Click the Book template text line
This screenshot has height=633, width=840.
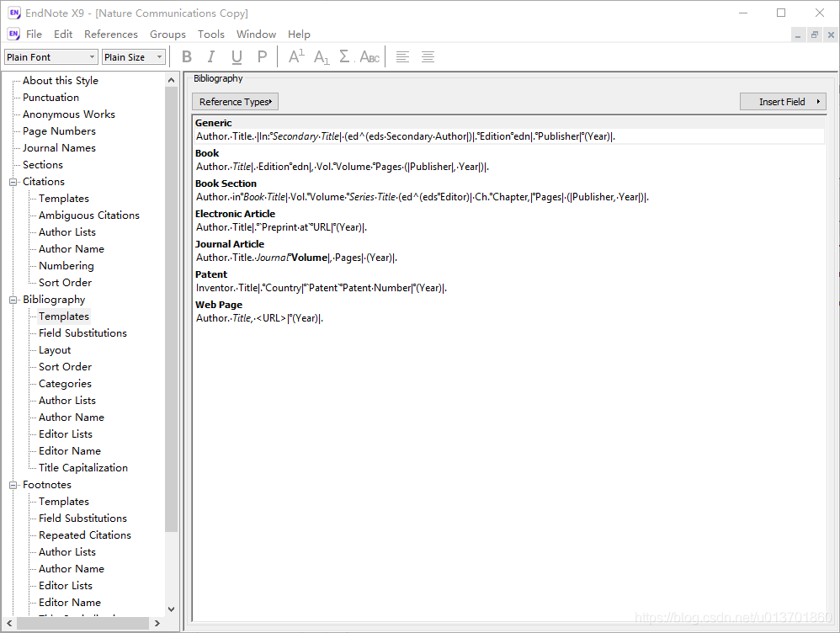click(x=343, y=167)
